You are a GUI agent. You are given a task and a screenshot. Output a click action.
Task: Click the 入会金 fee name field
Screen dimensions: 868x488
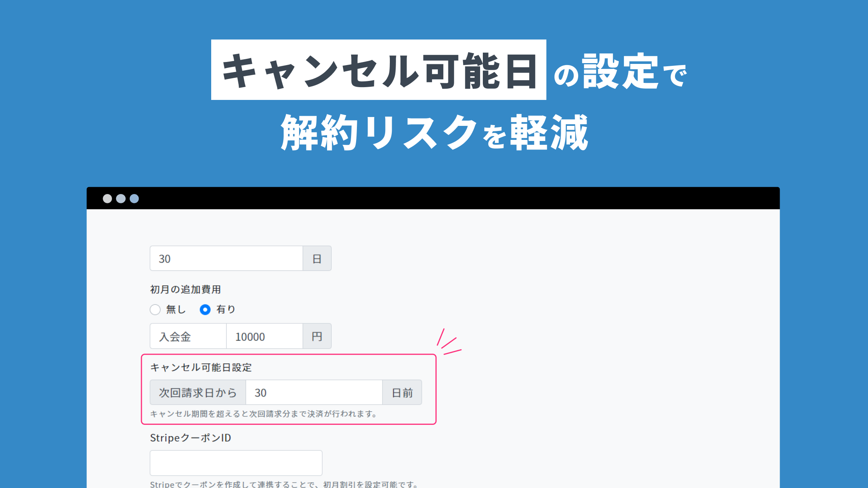pos(188,336)
